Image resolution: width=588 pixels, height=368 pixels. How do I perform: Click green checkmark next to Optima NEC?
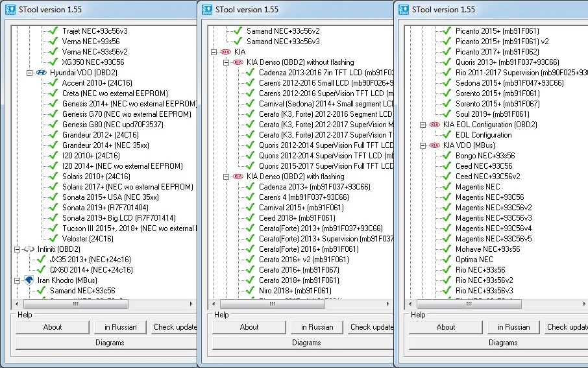click(x=447, y=259)
